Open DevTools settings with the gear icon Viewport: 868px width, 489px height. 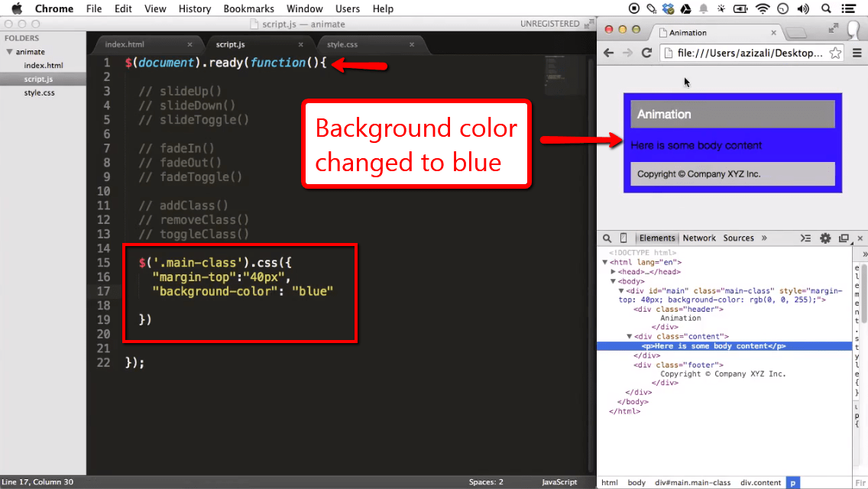pyautogui.click(x=825, y=238)
